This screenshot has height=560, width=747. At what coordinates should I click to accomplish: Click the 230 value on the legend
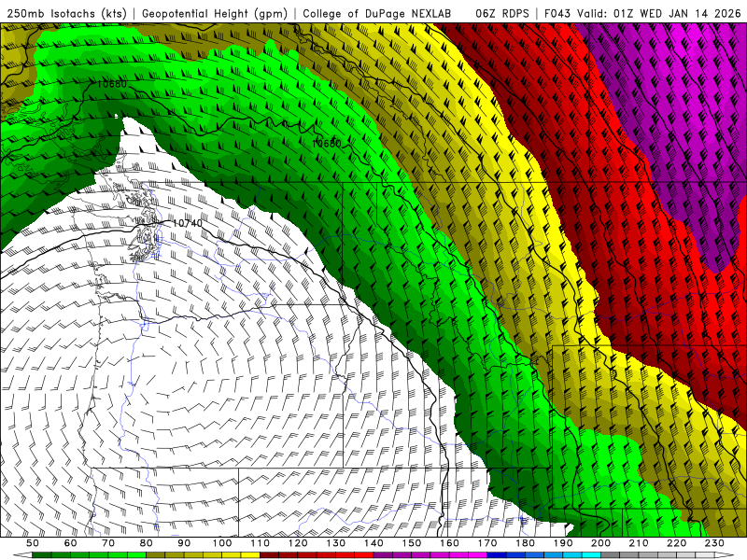(714, 543)
